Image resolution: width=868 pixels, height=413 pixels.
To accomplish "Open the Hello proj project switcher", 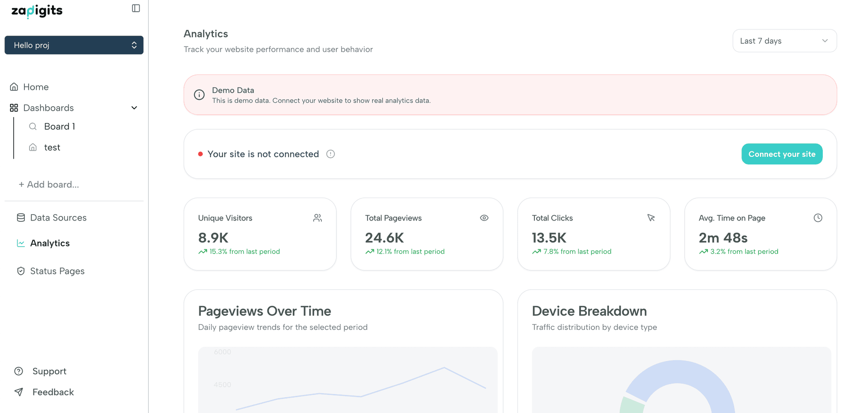I will click(74, 45).
